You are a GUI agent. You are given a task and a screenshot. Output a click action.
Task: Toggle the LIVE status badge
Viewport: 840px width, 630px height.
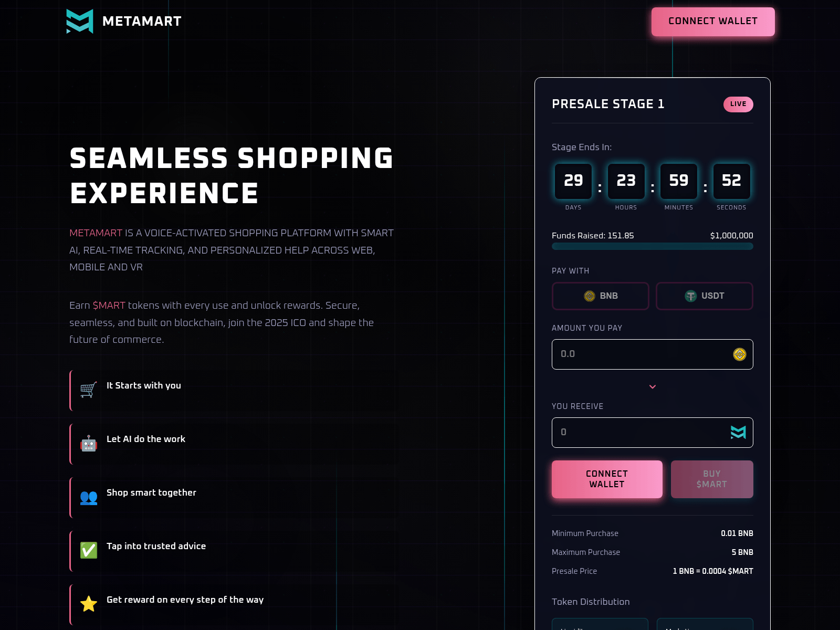(x=738, y=104)
